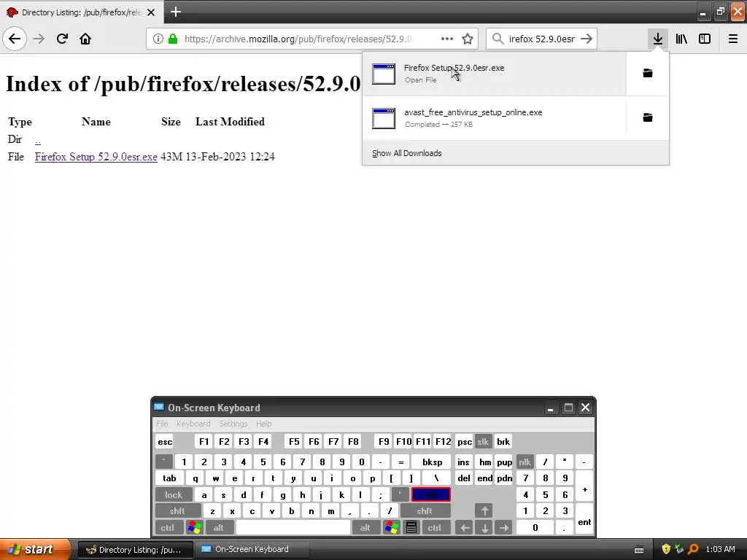The image size is (747, 560).
Task: Click the del key on On-Screen Keyboard
Action: tap(463, 478)
